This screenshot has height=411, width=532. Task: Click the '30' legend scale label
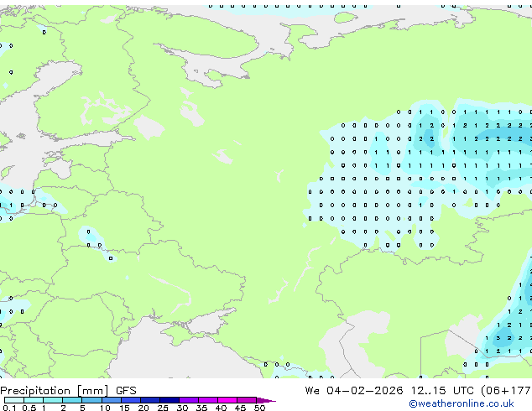pos(182,408)
